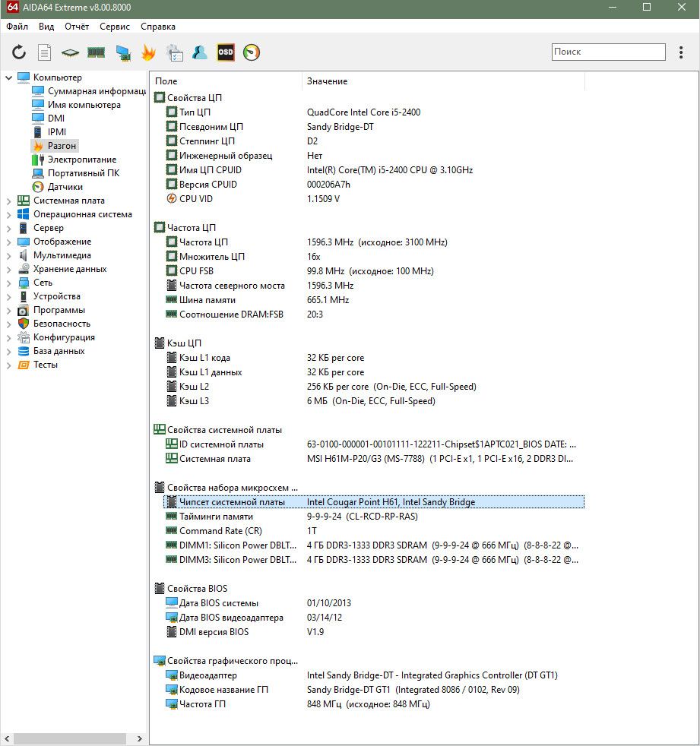
Task: Open the OSD panel toolbar icon
Action: [x=226, y=52]
